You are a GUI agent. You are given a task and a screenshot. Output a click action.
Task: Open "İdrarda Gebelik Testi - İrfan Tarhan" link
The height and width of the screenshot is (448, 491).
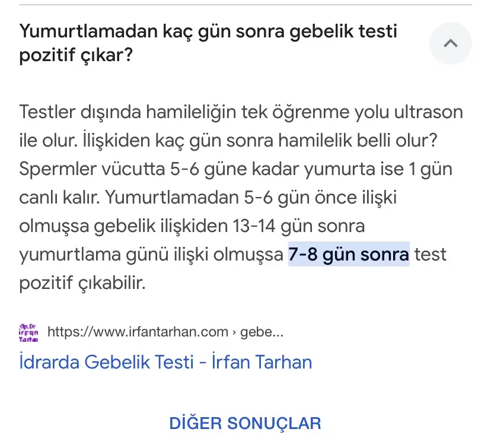click(165, 362)
